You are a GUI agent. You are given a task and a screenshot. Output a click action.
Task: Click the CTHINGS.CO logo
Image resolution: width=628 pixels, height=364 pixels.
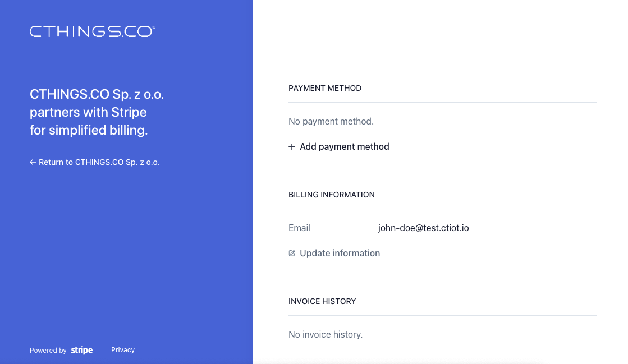93,31
